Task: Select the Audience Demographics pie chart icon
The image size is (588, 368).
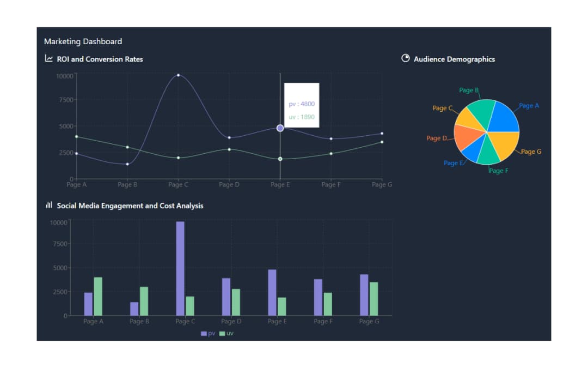Action: point(405,58)
